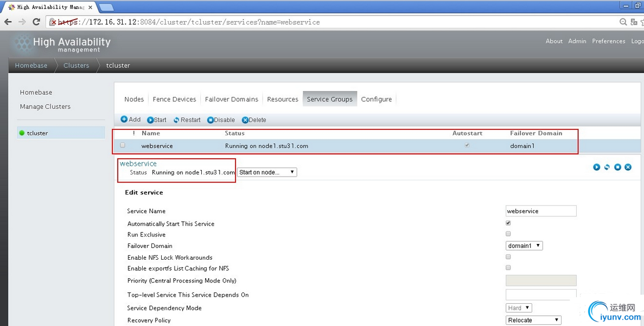Enable the NFS Lock Workarounds checkbox

tap(508, 256)
